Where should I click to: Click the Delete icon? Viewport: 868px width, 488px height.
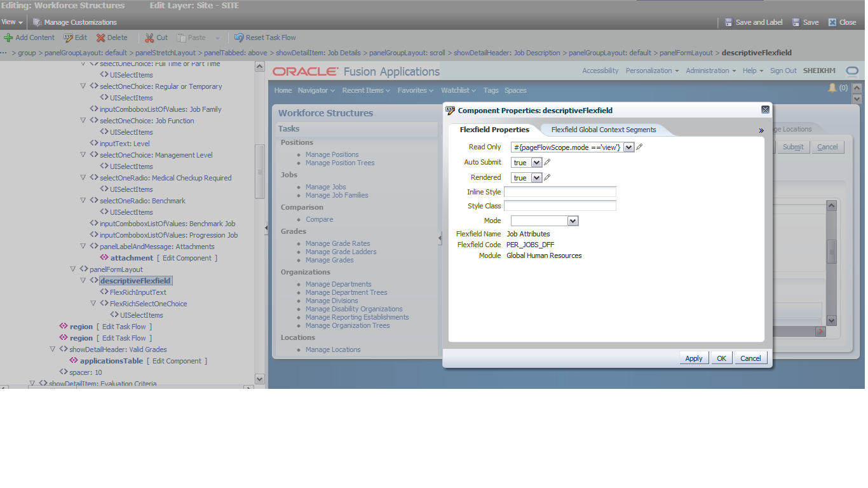click(100, 37)
